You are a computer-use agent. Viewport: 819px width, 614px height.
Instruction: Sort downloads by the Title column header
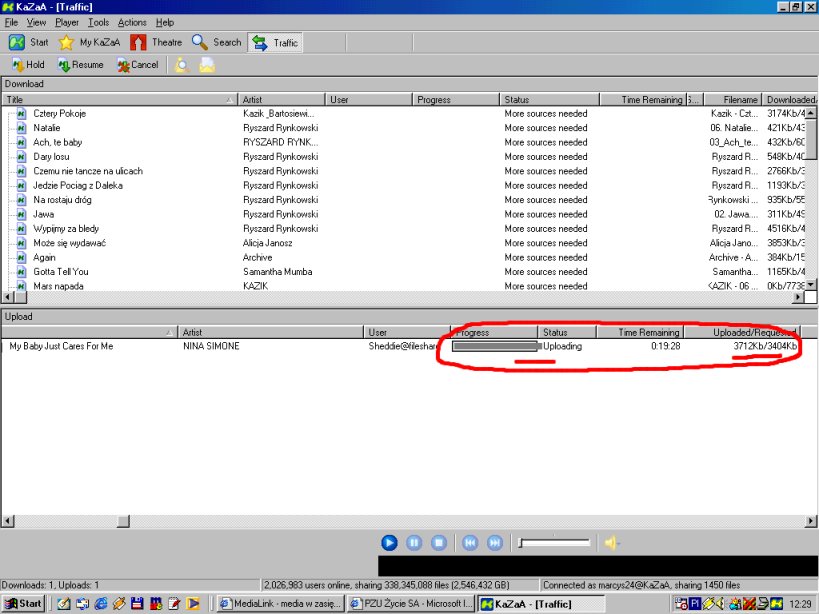(x=120, y=100)
